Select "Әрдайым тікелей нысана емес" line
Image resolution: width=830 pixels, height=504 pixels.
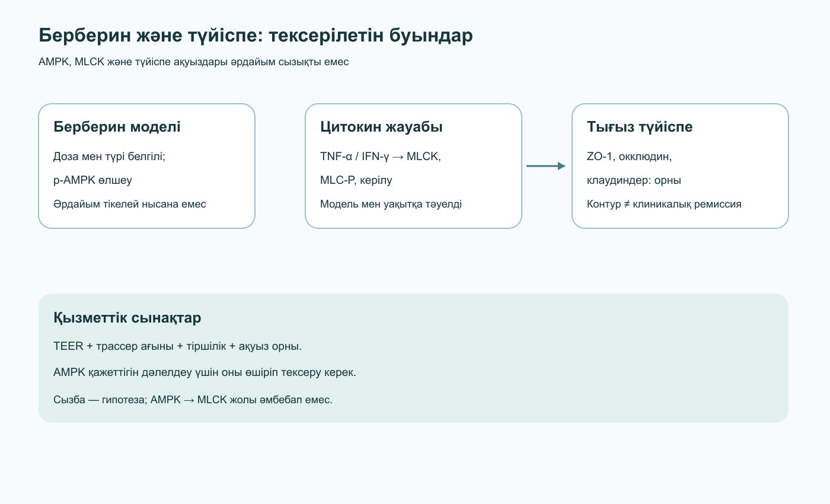point(130,204)
